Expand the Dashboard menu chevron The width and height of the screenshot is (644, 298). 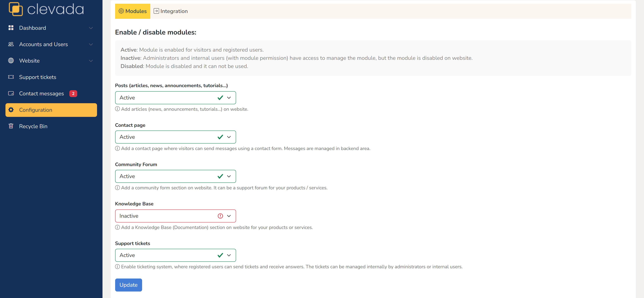tap(91, 28)
